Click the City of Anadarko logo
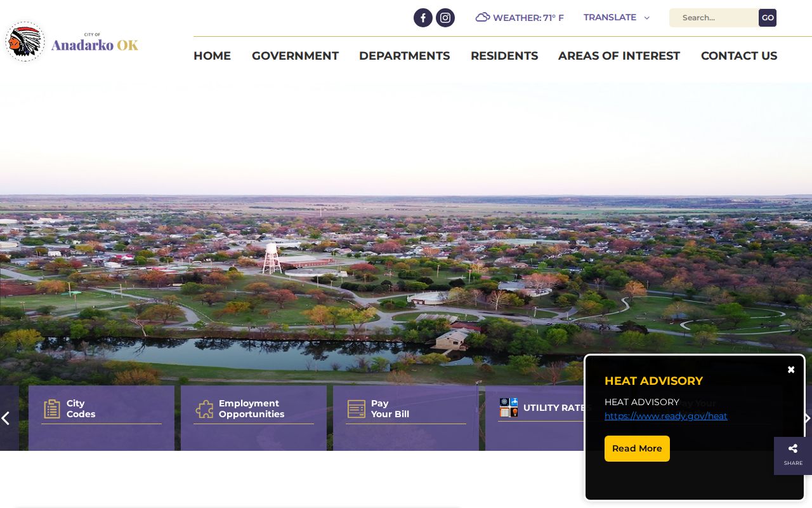Image resolution: width=812 pixels, height=508 pixels. pyautogui.click(x=72, y=43)
